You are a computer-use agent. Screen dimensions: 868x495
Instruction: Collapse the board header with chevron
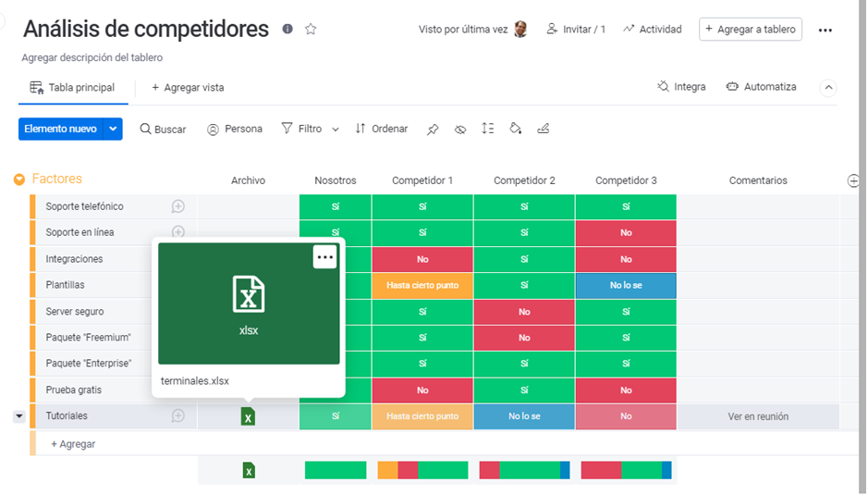pyautogui.click(x=828, y=88)
